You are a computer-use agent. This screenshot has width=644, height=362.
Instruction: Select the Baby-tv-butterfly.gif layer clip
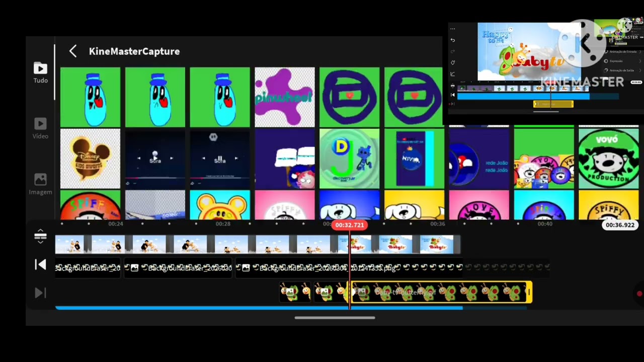click(440, 292)
